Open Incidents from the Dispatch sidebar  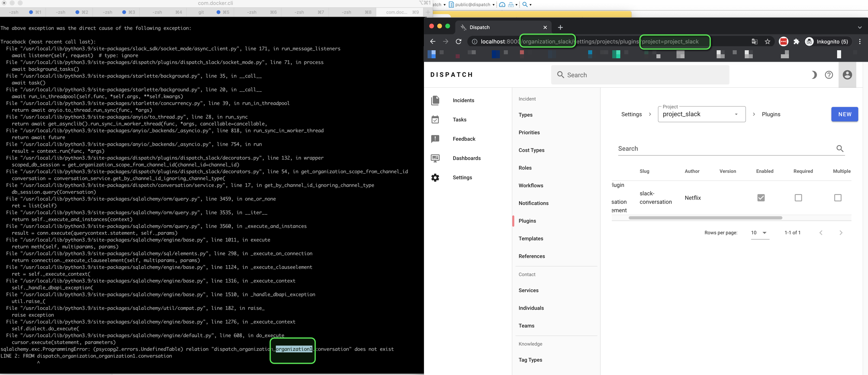(463, 100)
